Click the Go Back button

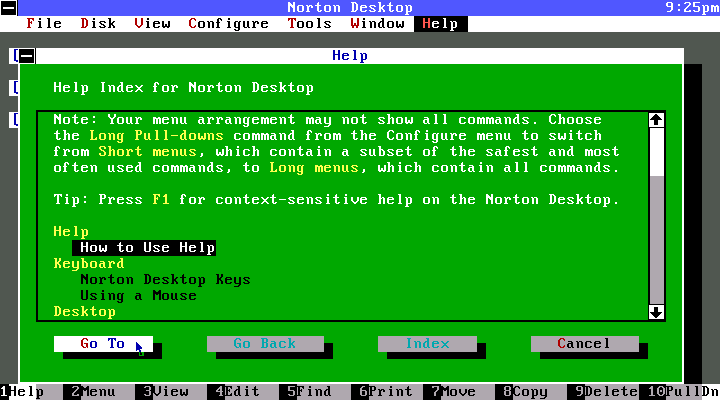(x=265, y=344)
